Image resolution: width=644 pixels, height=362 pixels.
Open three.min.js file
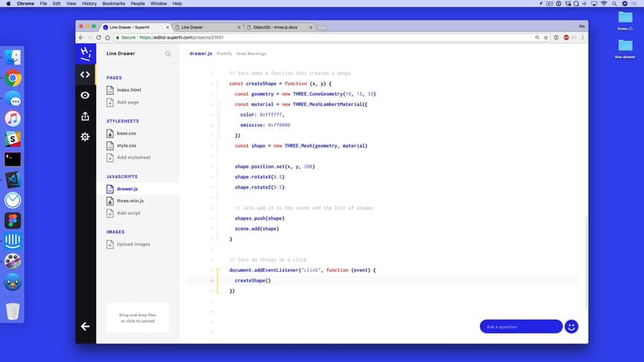point(130,200)
